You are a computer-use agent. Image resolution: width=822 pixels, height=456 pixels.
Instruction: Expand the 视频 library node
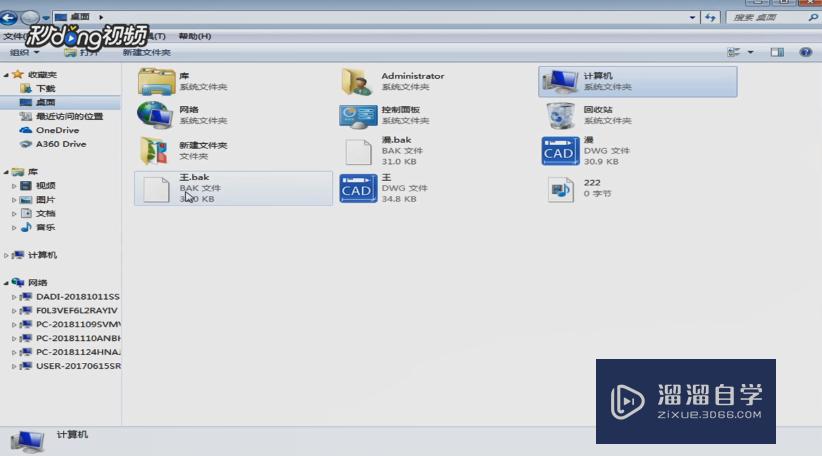[x=14, y=186]
